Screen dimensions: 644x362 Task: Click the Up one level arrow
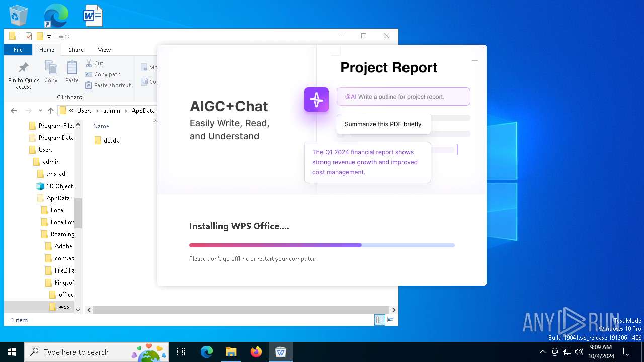tap(50, 111)
